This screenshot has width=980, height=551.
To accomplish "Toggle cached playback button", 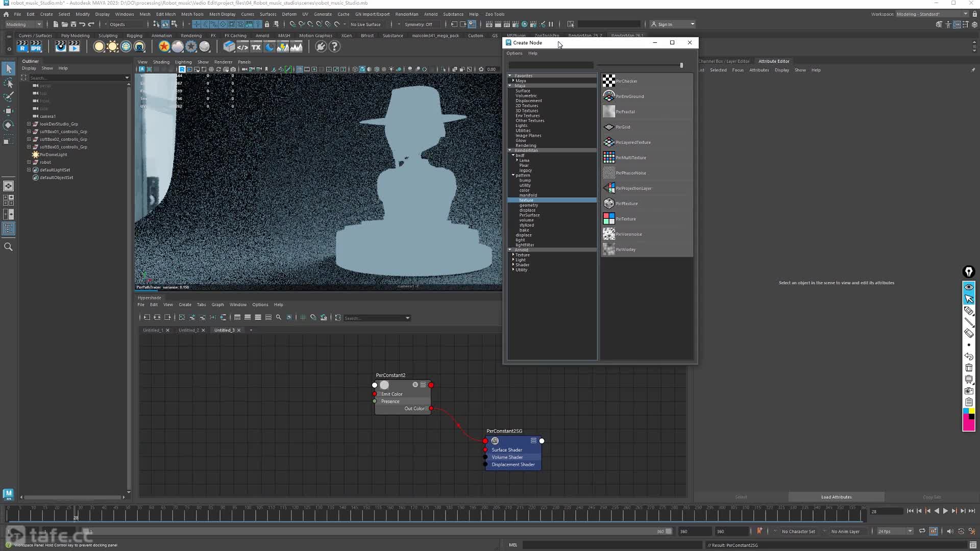I will [x=934, y=531].
